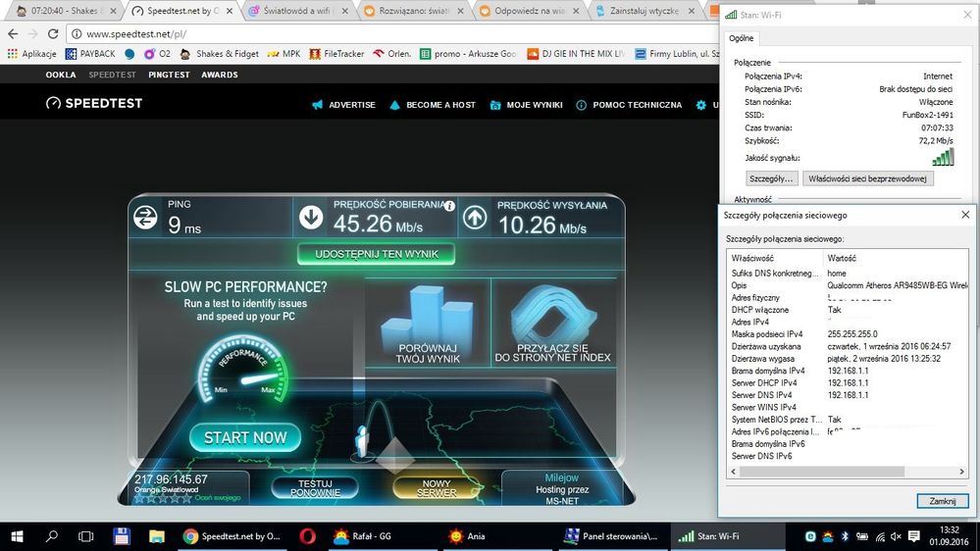Screen dimensions: 980x551
Task: Open the AWARDS menu item
Action: coord(220,75)
